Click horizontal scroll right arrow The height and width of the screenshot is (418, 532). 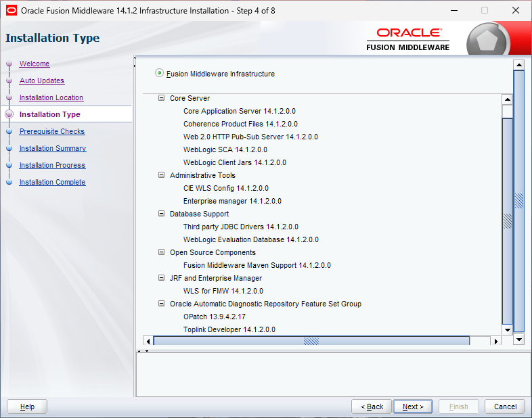[x=495, y=341]
